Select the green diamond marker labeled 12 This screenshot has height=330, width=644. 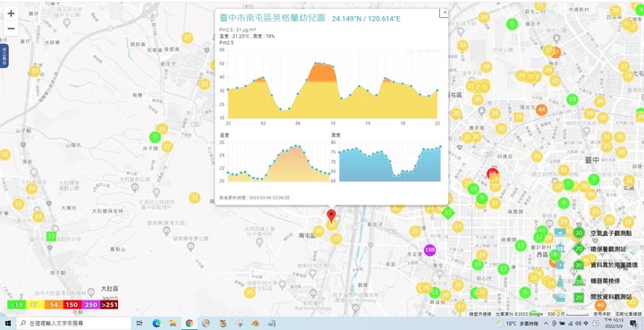pos(448,213)
